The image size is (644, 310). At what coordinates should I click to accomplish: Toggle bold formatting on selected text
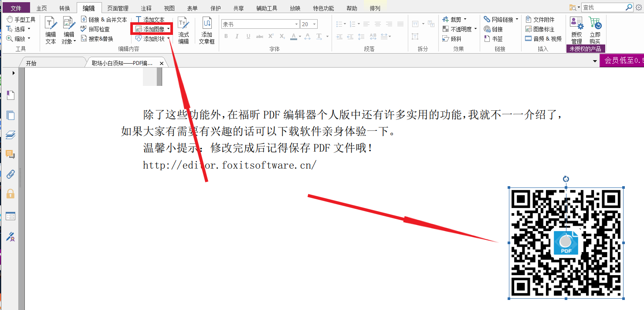pos(226,37)
